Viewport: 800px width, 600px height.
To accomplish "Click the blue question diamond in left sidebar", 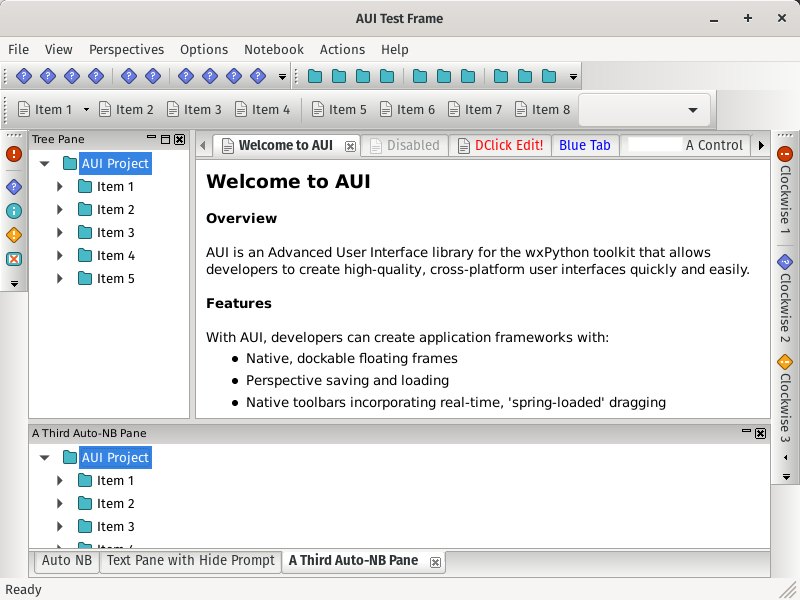I will [x=14, y=187].
